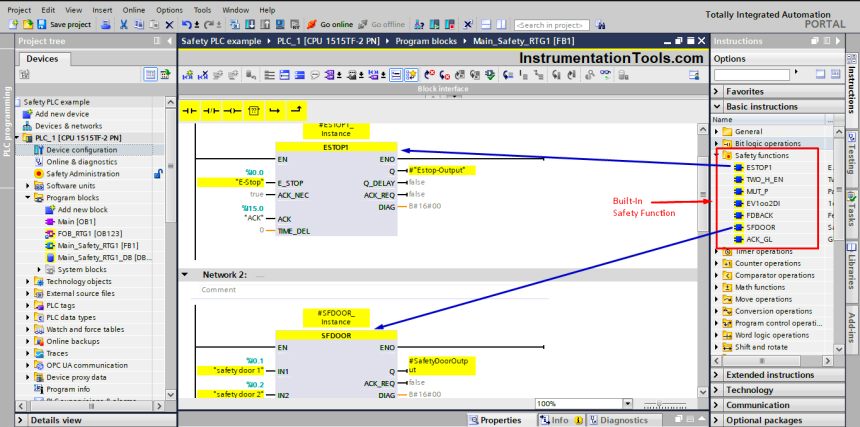Collapse the Basic instructions palette
This screenshot has width=860, height=427.
(716, 106)
